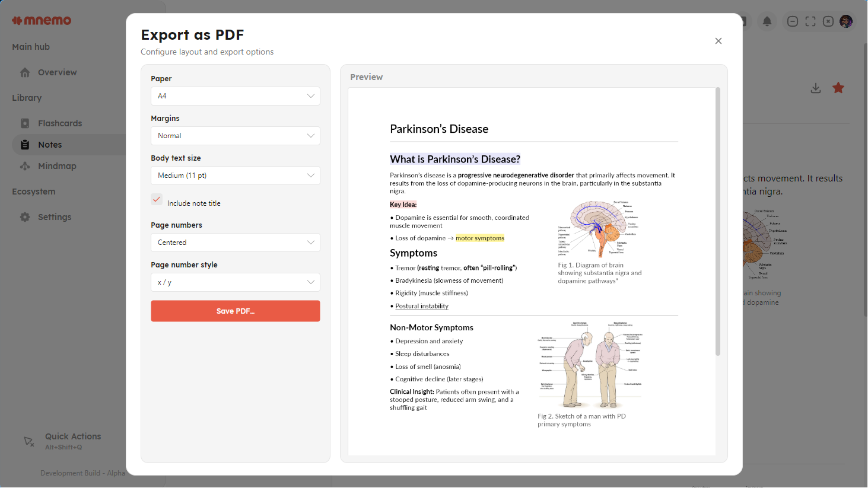Go to Notes section
The width and height of the screenshot is (868, 488).
click(x=50, y=145)
